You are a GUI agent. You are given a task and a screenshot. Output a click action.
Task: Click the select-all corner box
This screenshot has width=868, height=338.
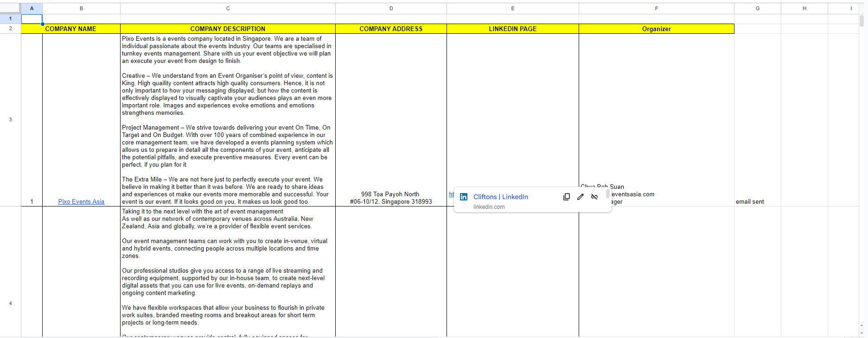(11, 8)
